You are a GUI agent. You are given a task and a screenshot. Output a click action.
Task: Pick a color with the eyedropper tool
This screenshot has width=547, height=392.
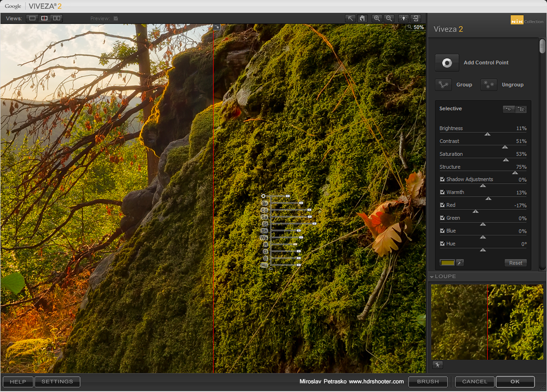coord(460,263)
